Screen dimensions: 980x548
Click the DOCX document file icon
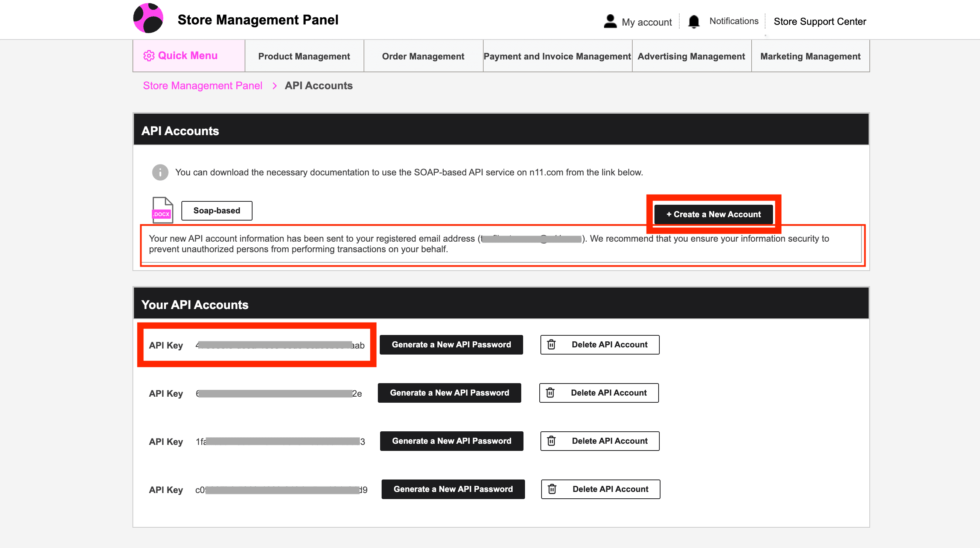[163, 210]
